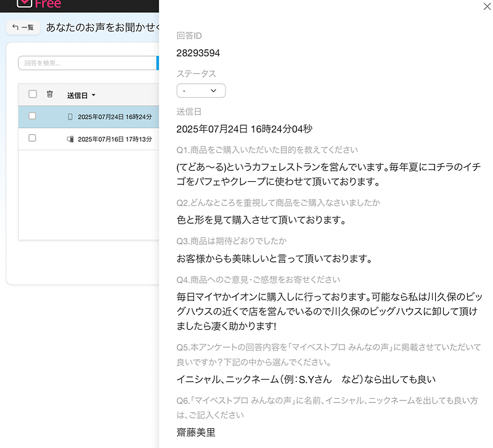Click the response ID 28293594
The image size is (493, 448).
pos(198,53)
